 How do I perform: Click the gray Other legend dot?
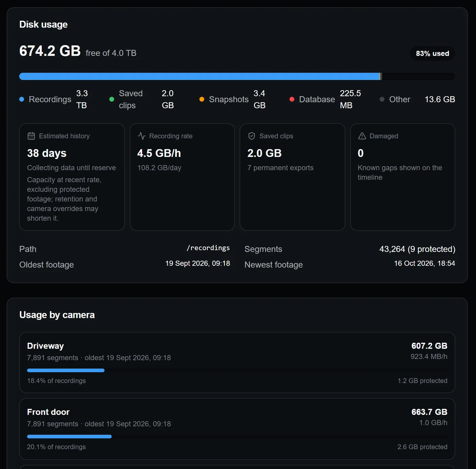[382, 99]
